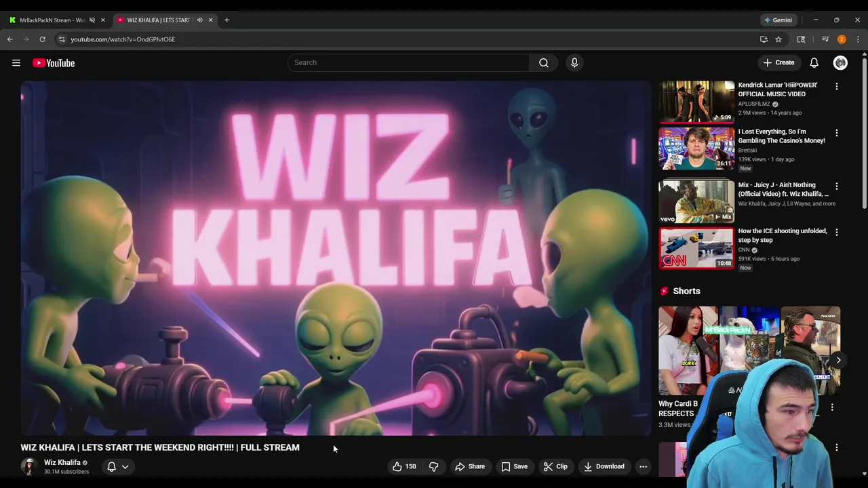The width and height of the screenshot is (868, 488).
Task: Open Google Lens search icon in toolbar
Action: [801, 39]
